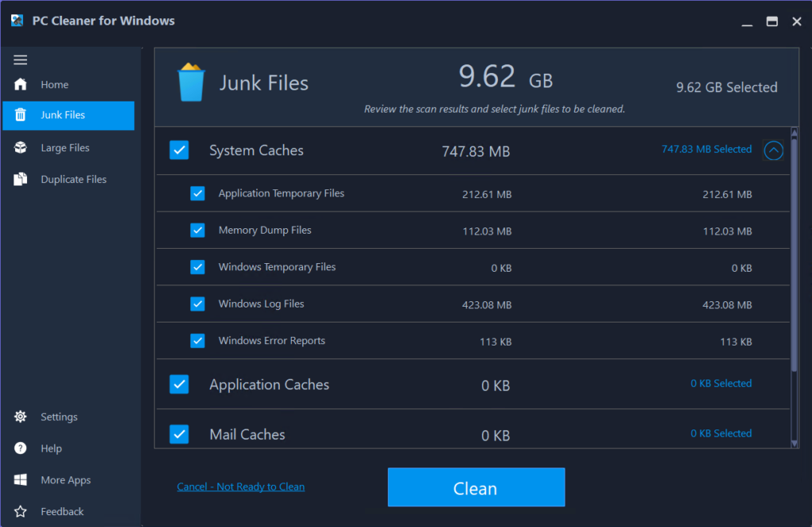Deselect the Windows Log Files checkbox
This screenshot has width=812, height=527.
coord(197,304)
